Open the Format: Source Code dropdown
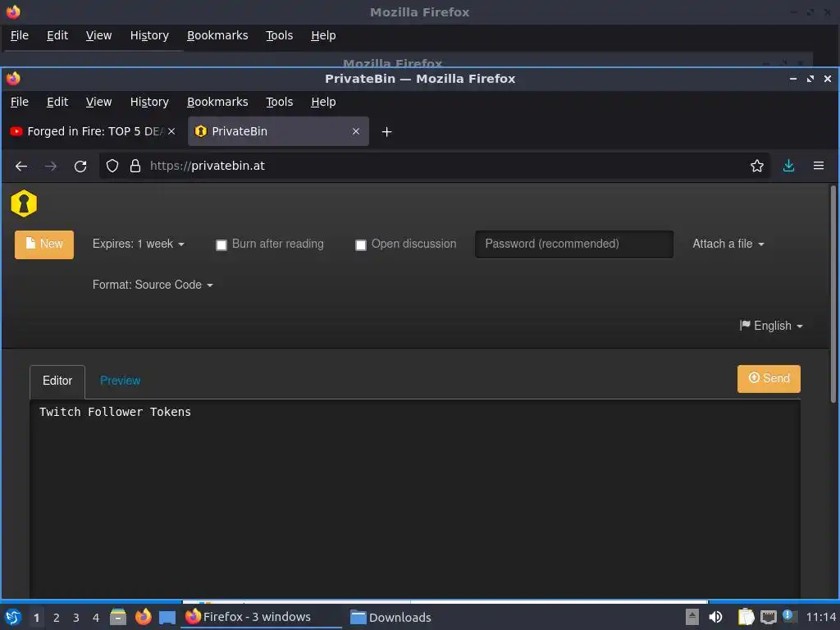 153,285
